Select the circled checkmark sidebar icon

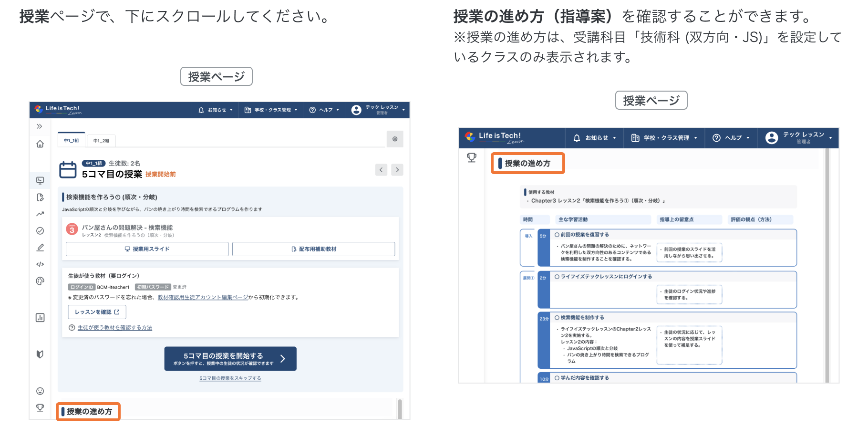(x=40, y=231)
